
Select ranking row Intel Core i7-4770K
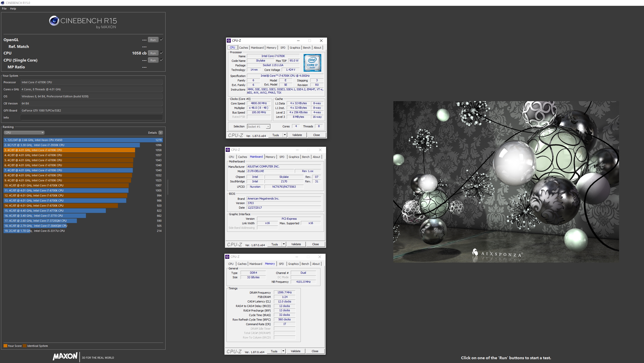[x=83, y=211]
